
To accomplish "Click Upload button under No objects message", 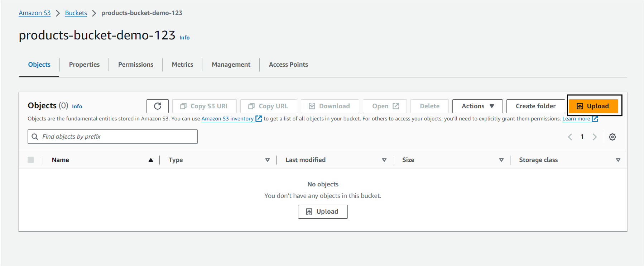I will (323, 212).
